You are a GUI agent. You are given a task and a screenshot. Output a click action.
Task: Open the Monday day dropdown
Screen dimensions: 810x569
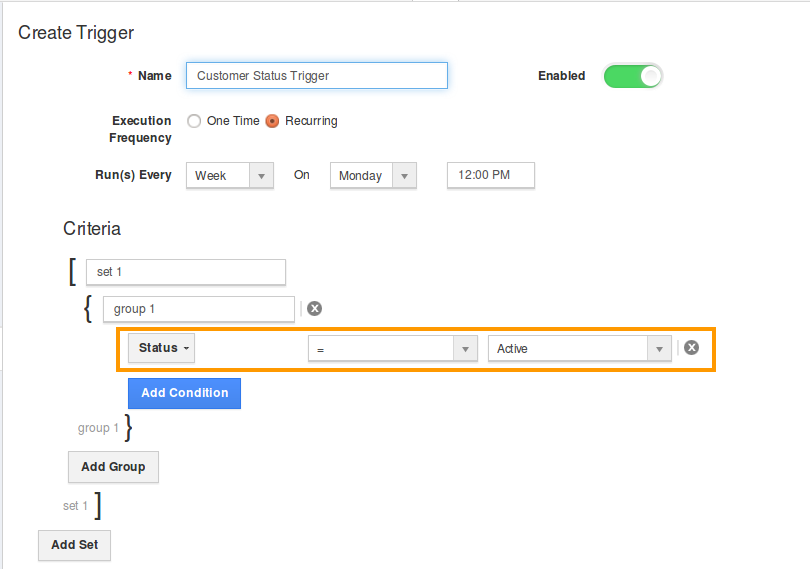(x=373, y=176)
